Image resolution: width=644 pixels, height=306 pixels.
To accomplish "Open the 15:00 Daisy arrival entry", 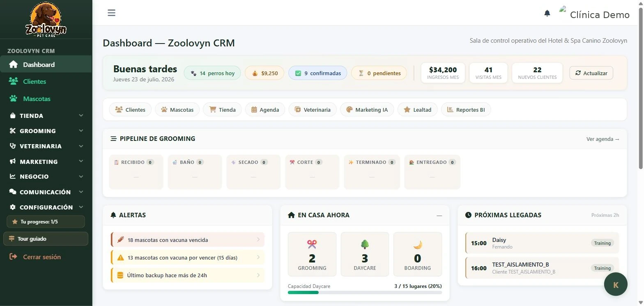I will (x=542, y=243).
